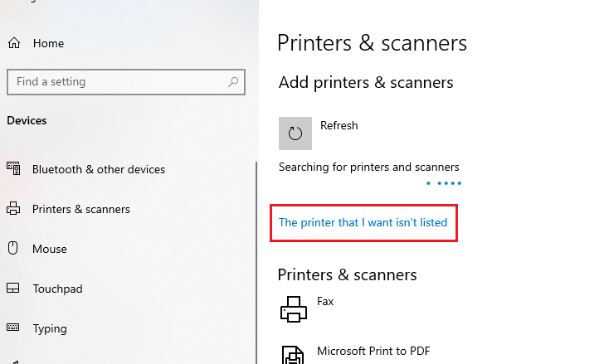The image size is (609, 364).
Task: Select the Fax device icon
Action: [293, 310]
